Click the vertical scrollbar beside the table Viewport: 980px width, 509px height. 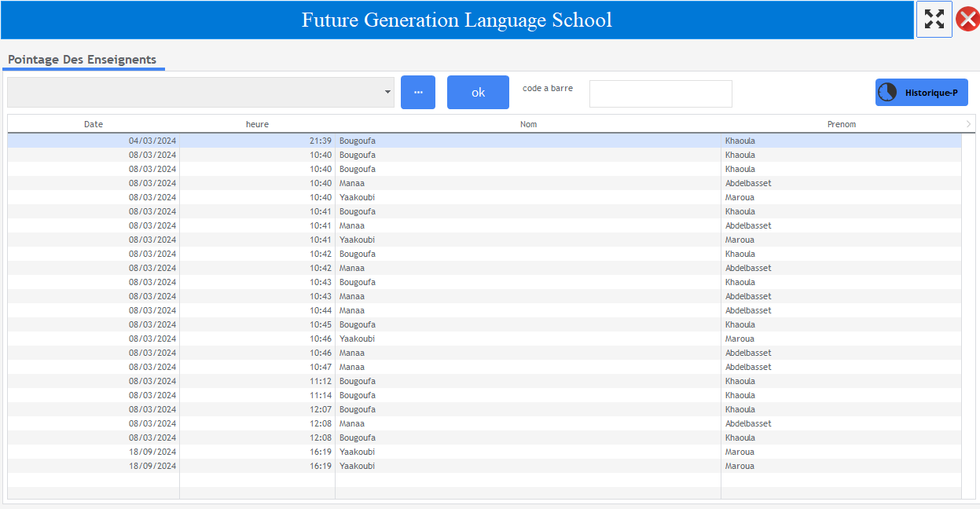[x=967, y=314]
